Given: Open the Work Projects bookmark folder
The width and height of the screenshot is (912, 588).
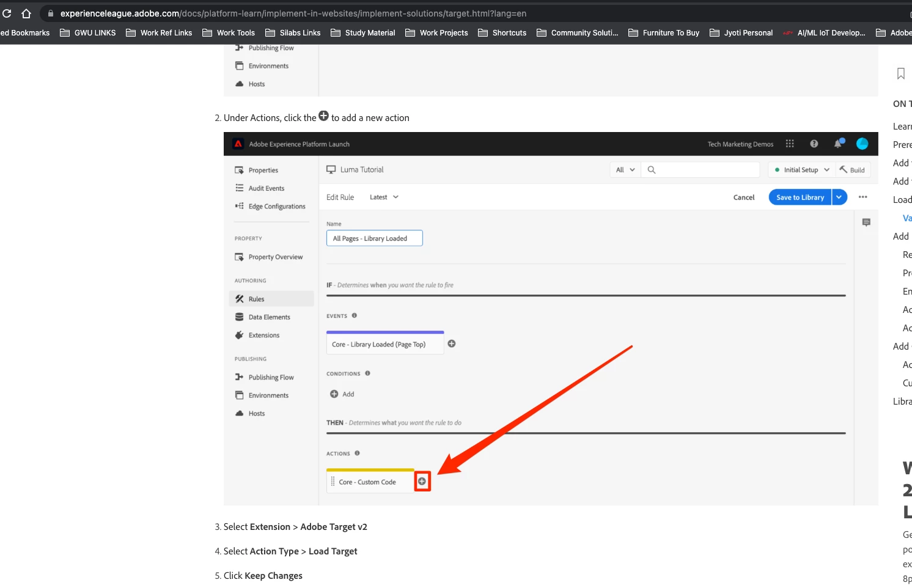Looking at the screenshot, I should (x=436, y=33).
